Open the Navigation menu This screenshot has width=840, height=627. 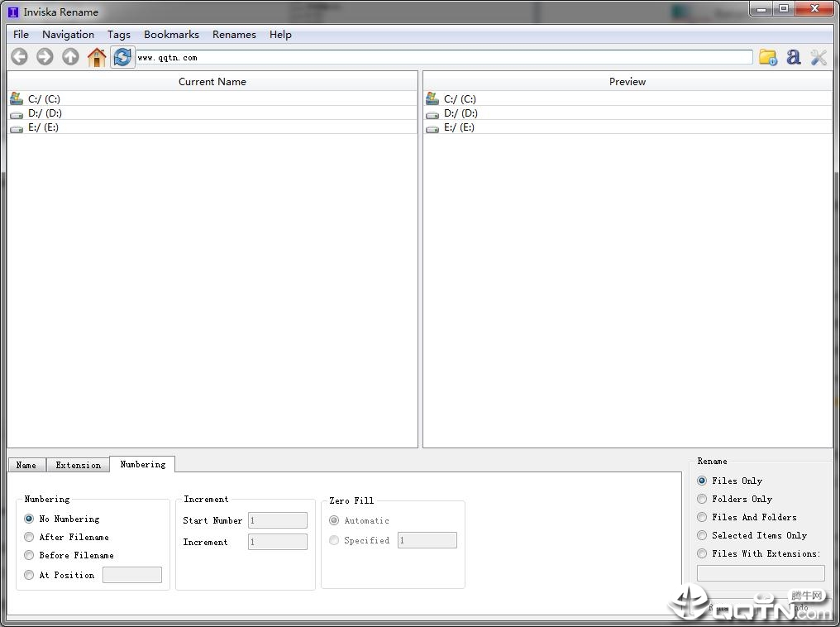[68, 34]
